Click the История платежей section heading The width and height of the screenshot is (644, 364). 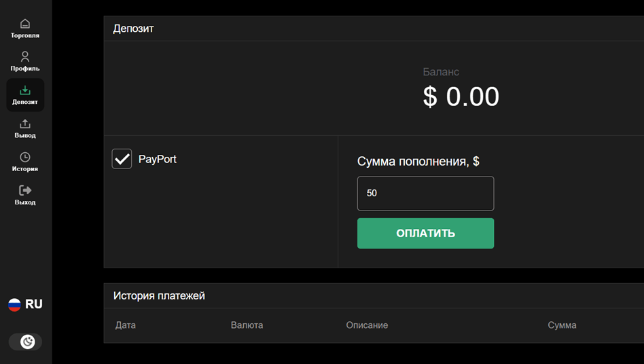pyautogui.click(x=159, y=296)
